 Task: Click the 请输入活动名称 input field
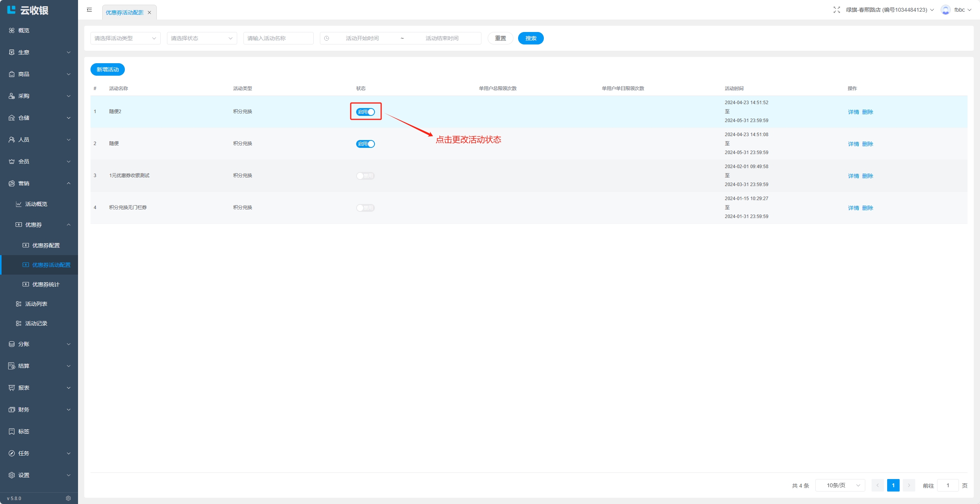pos(278,38)
